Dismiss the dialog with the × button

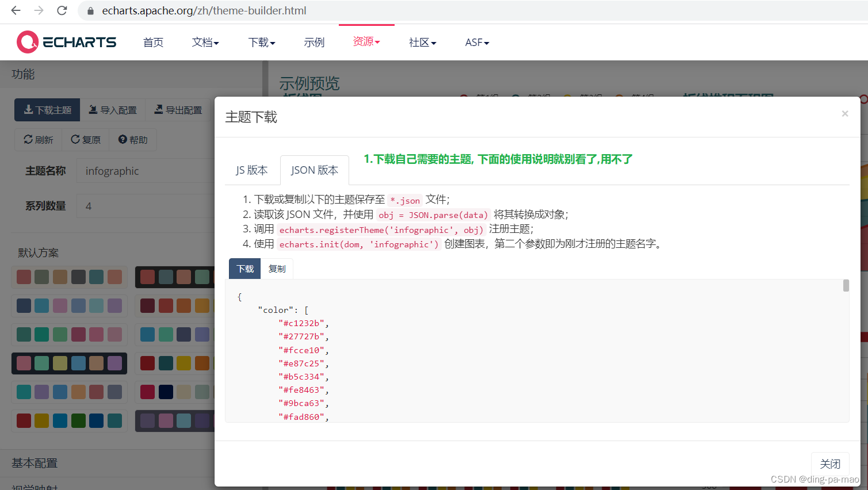point(844,113)
